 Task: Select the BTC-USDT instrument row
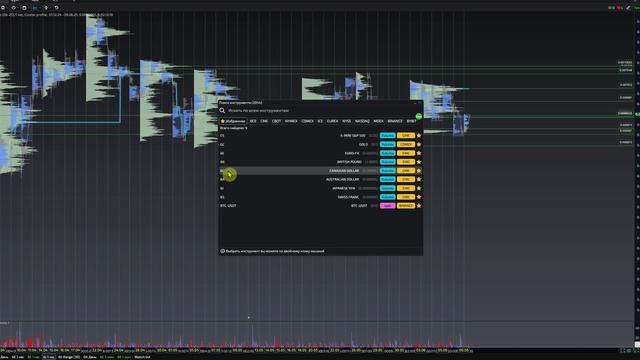coord(320,206)
